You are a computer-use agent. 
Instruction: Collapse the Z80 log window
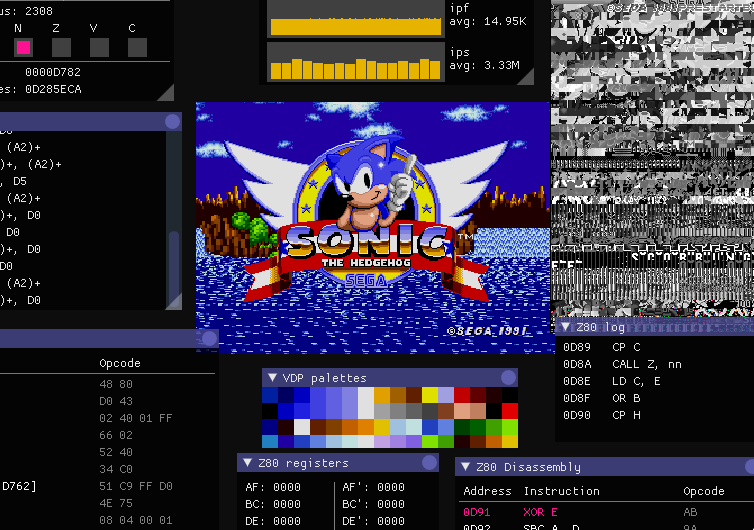click(566, 327)
